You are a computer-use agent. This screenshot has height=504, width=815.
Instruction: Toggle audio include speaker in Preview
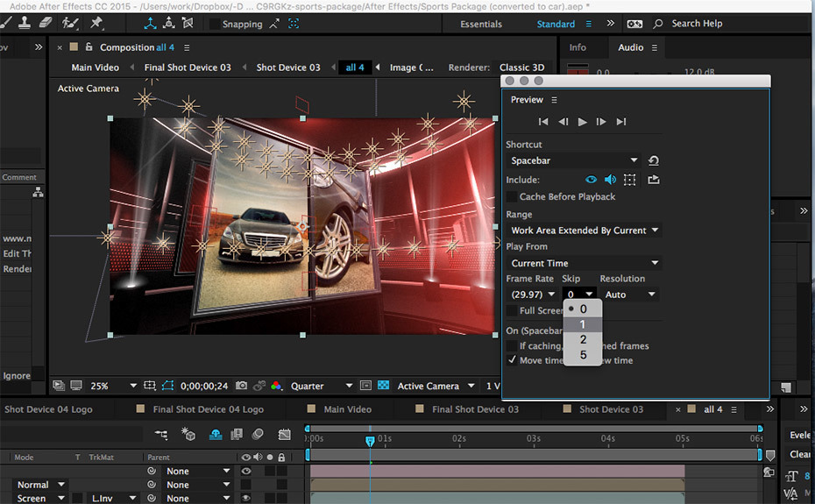(610, 180)
